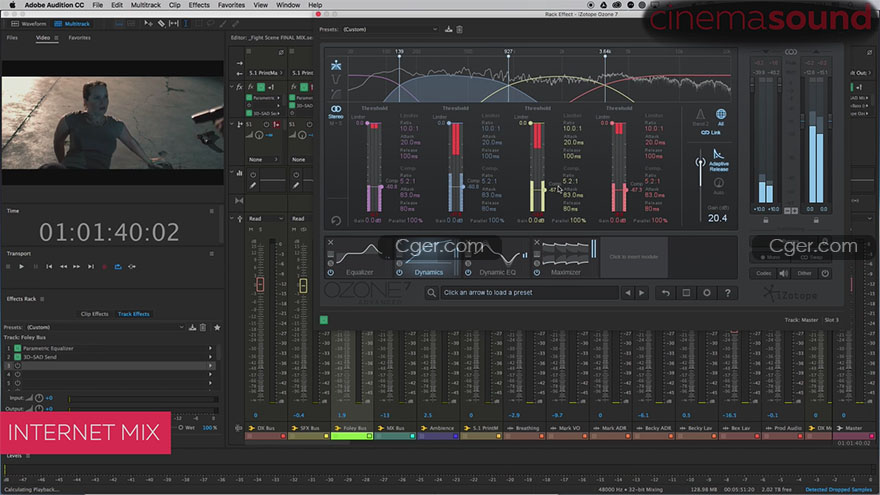Click the Fast Forward transport button
Image resolution: width=880 pixels, height=495 pixels.
pos(76,267)
